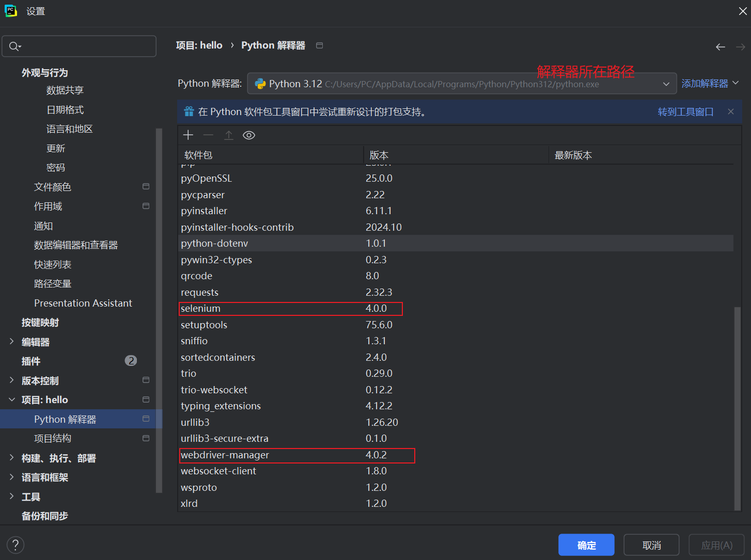Open the 添加解释器 dropdown
This screenshot has height=560, width=751.
(x=710, y=83)
